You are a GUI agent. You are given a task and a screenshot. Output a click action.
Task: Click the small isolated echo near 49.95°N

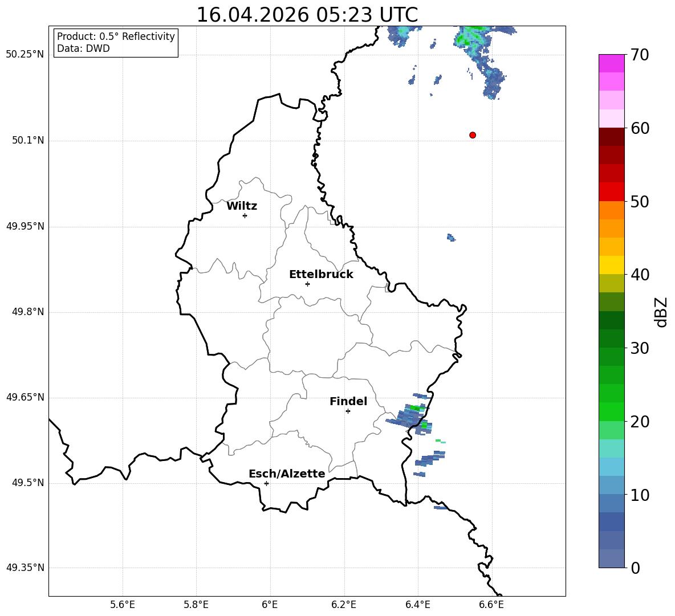click(451, 238)
